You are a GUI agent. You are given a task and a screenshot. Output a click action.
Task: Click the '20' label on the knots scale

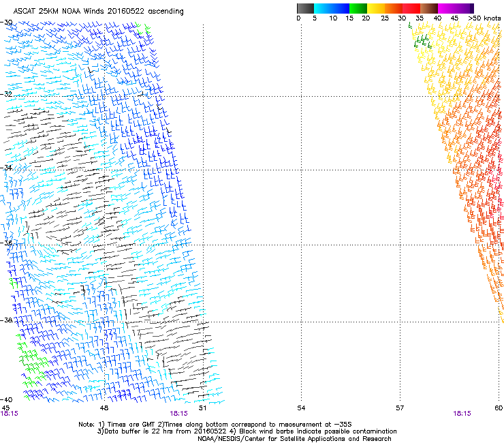click(366, 18)
